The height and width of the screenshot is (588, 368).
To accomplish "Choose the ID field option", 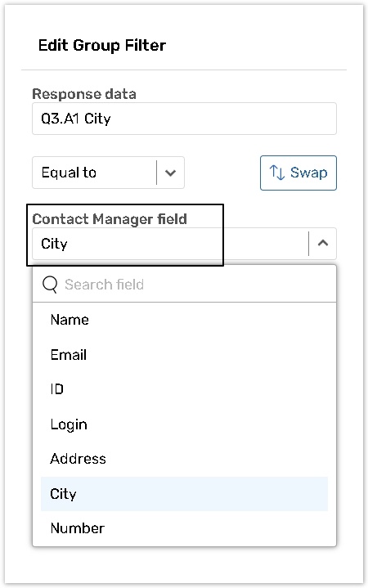I will coord(184,389).
